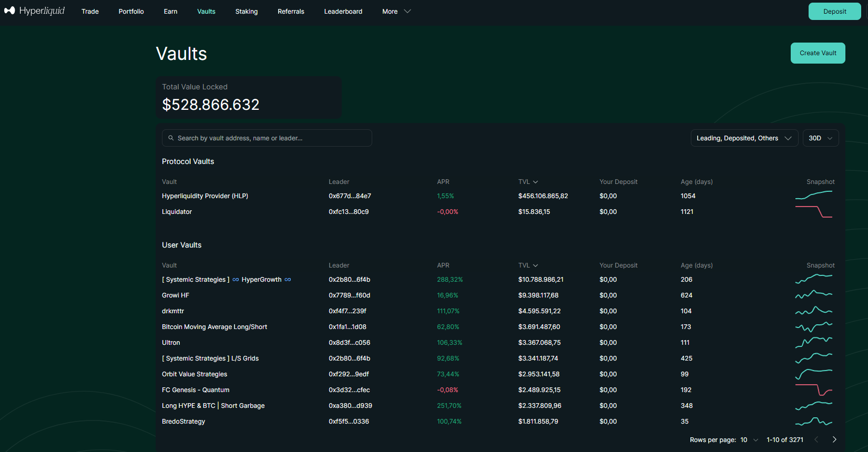Open Hyperliquidity Provider (HLP) vault
The image size is (868, 452).
(x=205, y=196)
